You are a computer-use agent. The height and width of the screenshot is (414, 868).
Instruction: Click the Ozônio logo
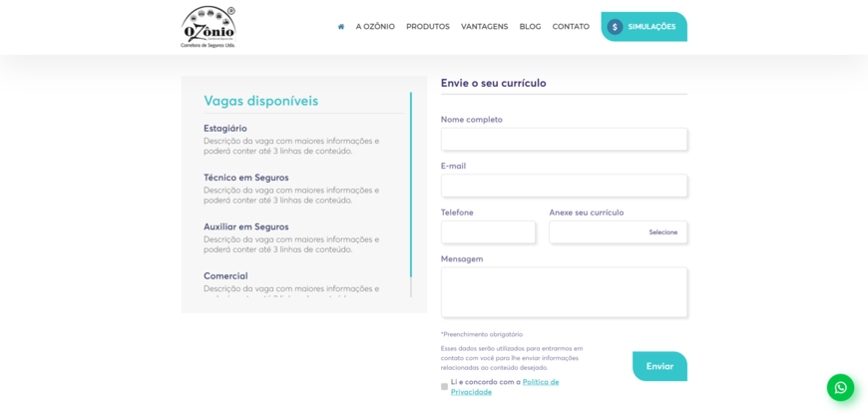tap(208, 27)
